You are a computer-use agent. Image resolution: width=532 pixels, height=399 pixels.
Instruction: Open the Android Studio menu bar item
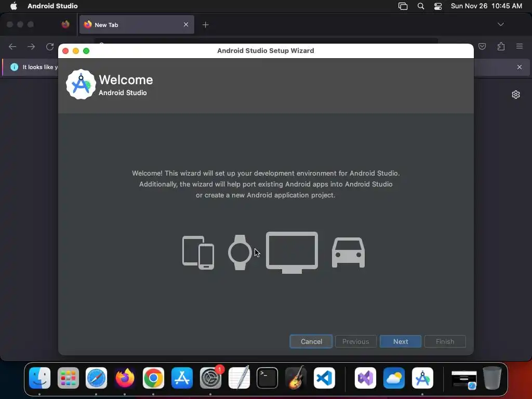52,6
